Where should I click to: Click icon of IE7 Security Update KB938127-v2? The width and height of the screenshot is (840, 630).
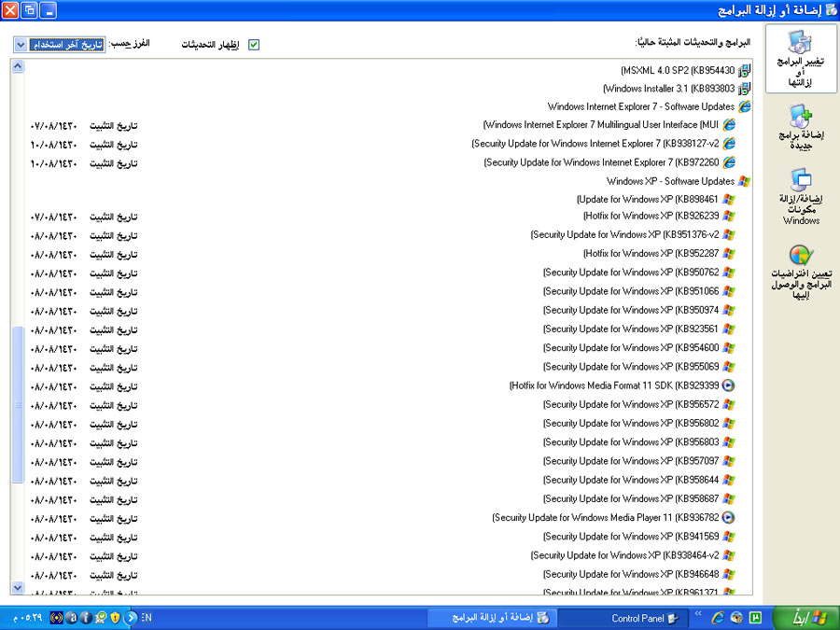(x=729, y=144)
